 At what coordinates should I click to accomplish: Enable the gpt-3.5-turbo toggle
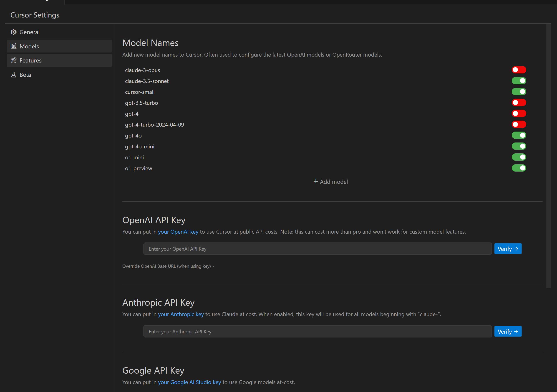click(x=519, y=102)
